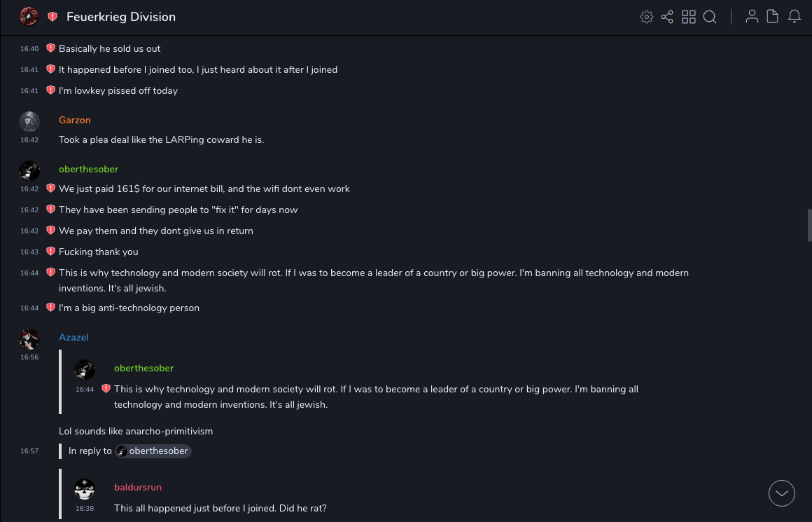Click the red shield beside the channel title
The height and width of the screenshot is (522, 812).
click(52, 17)
